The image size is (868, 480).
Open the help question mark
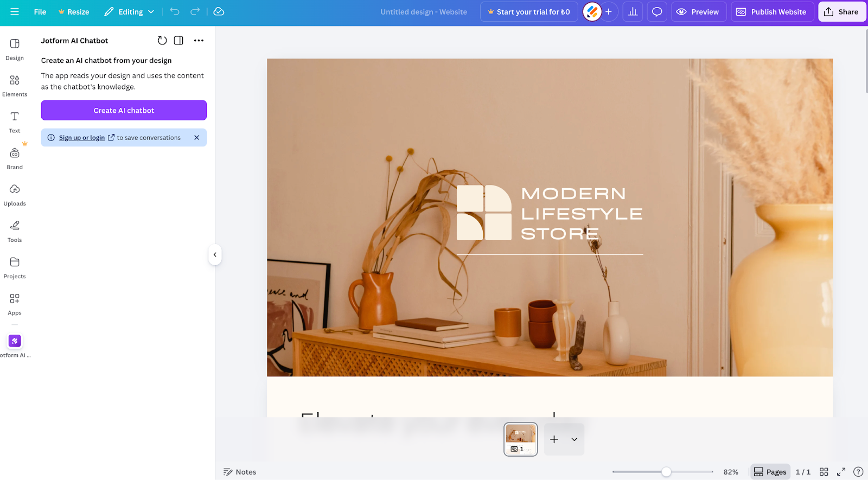click(858, 472)
